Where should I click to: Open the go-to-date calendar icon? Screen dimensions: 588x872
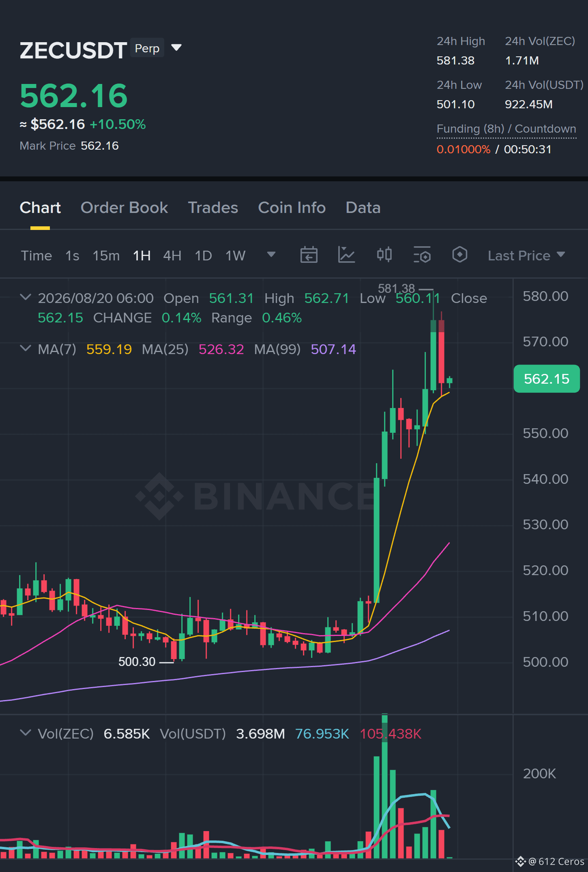tap(309, 255)
